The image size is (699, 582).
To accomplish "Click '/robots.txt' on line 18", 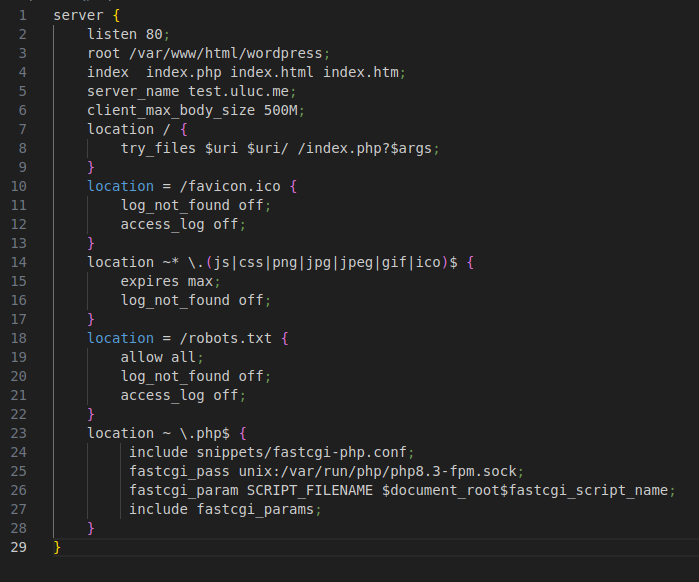I will pos(226,339).
